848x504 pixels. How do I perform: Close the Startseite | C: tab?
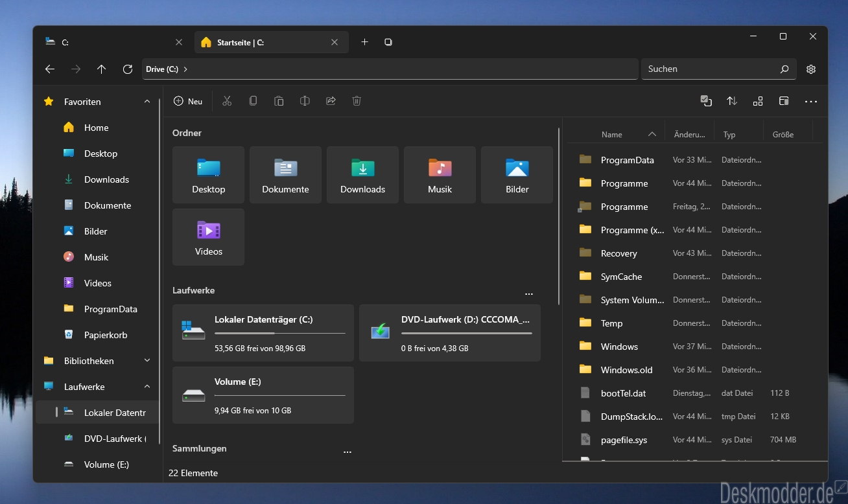[335, 42]
